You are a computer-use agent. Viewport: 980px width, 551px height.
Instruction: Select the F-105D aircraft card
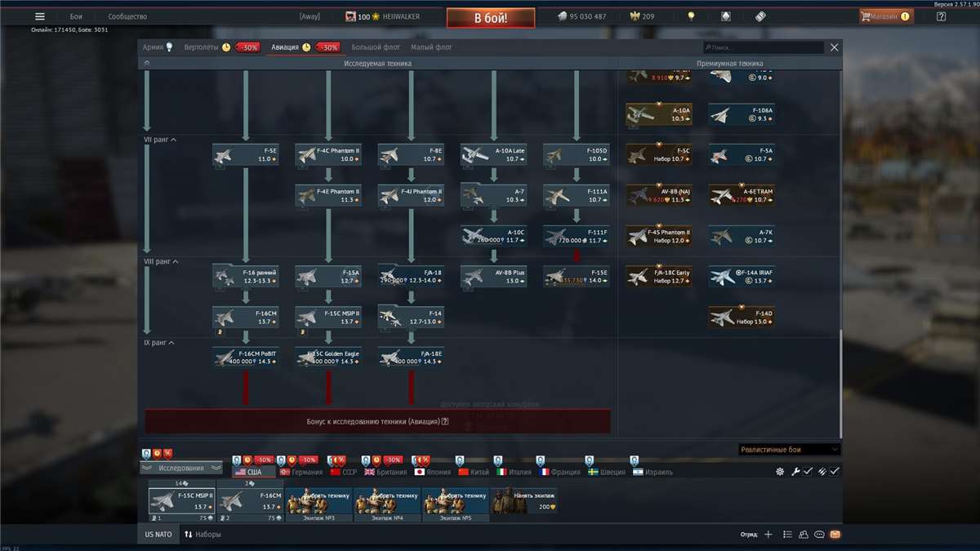pyautogui.click(x=577, y=155)
